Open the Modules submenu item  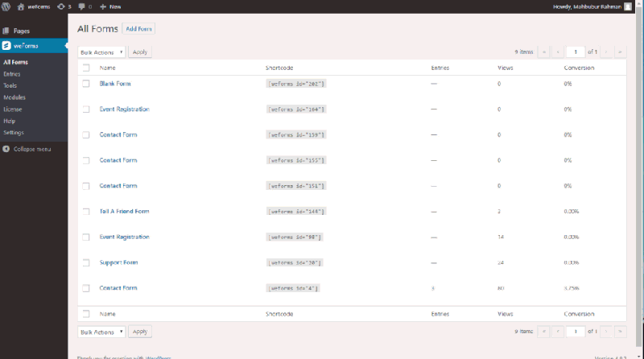(x=14, y=97)
